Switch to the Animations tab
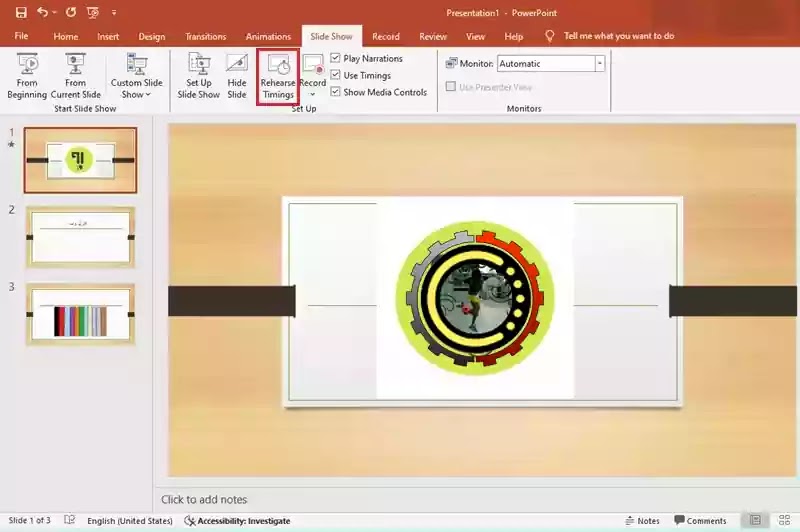The width and height of the screenshot is (800, 532). pyautogui.click(x=268, y=36)
